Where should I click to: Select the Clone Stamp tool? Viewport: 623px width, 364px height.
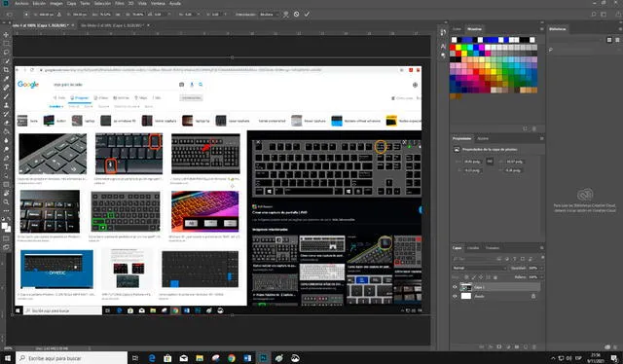(x=6, y=105)
